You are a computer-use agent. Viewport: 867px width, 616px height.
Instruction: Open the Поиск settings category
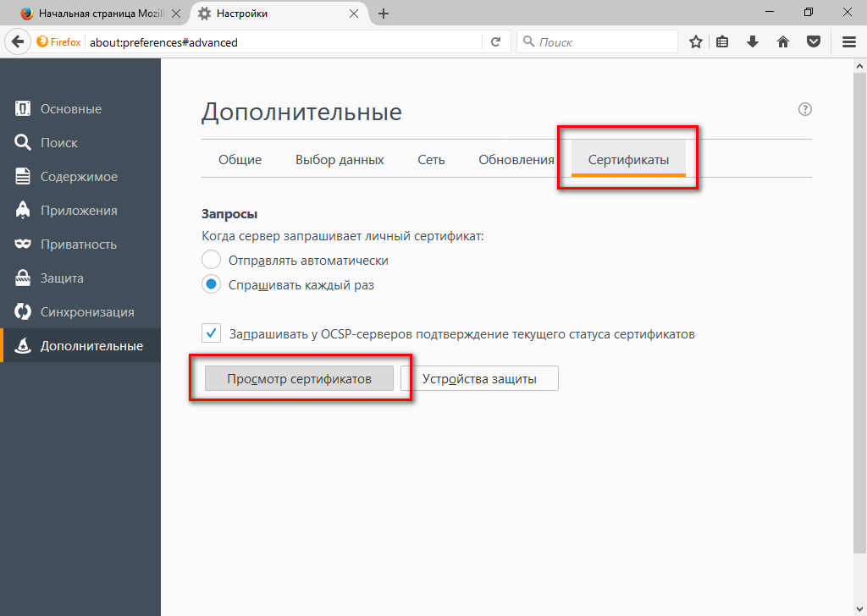pos(80,142)
